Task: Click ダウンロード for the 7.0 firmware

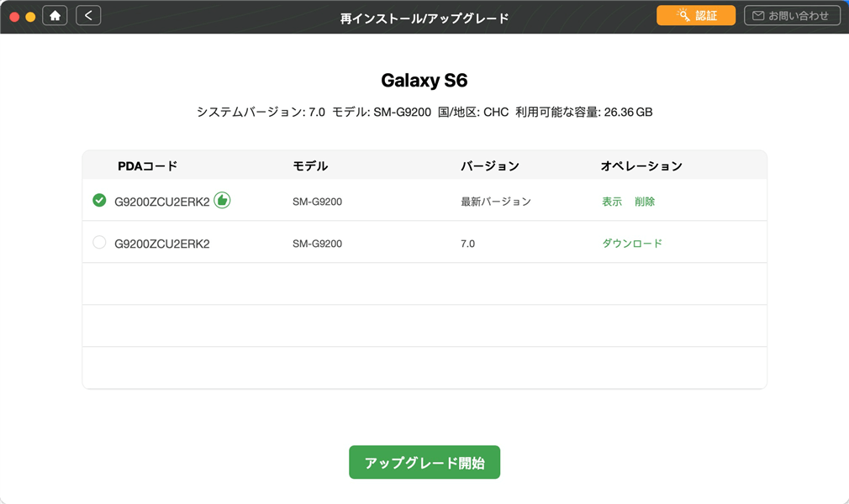Action: [x=632, y=244]
